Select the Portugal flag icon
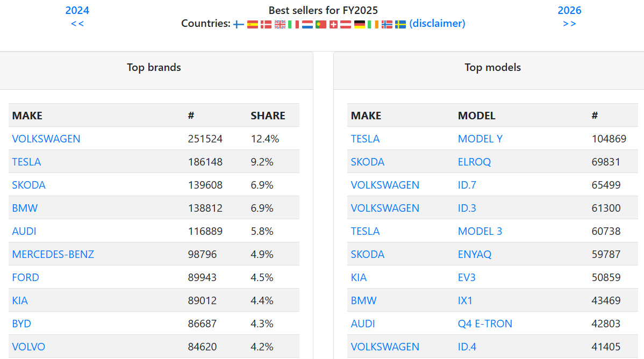This screenshot has height=359, width=644. [321, 24]
